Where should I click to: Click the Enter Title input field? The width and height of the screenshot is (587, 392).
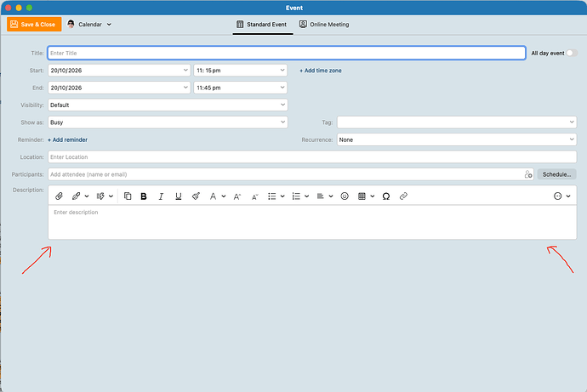(x=287, y=53)
